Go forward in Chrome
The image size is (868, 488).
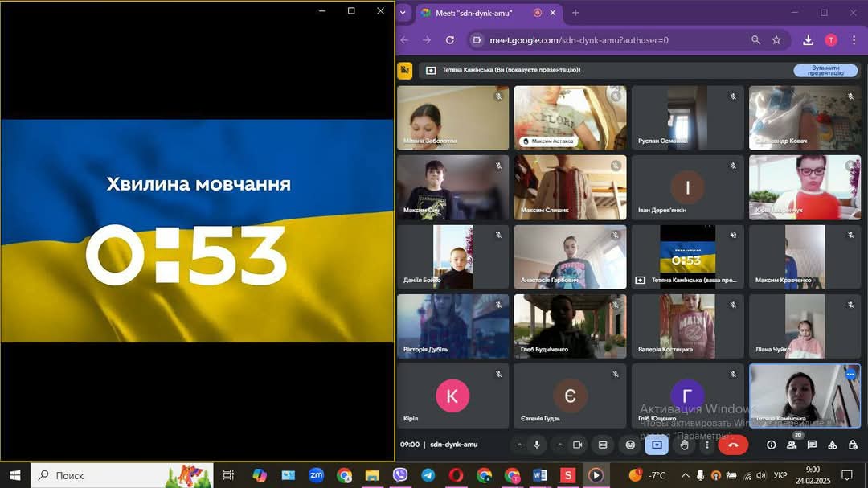427,40
